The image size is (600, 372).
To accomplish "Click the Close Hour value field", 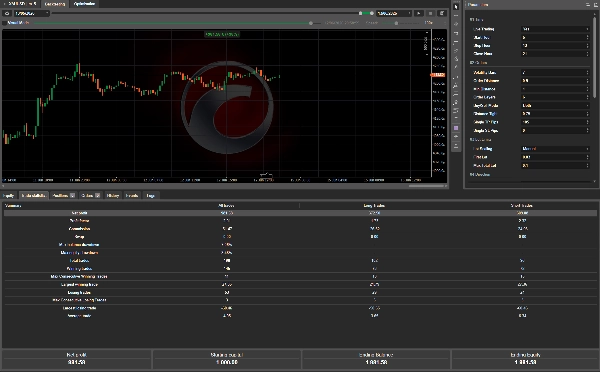I will point(553,54).
